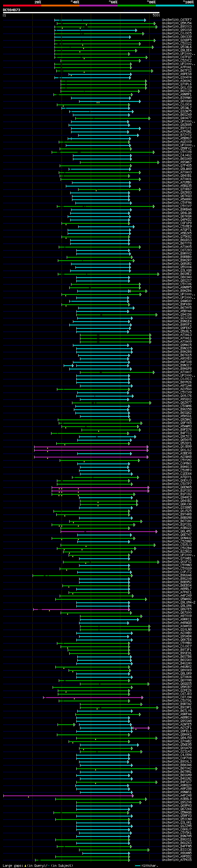The width and height of the screenshot is (197, 868).
Task: Select the query name DC594873
Action: pos(11,10)
